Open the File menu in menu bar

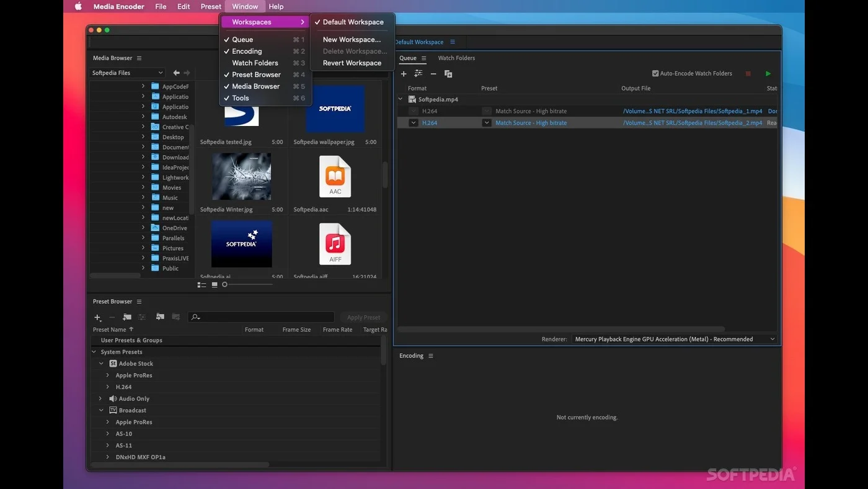161,6
